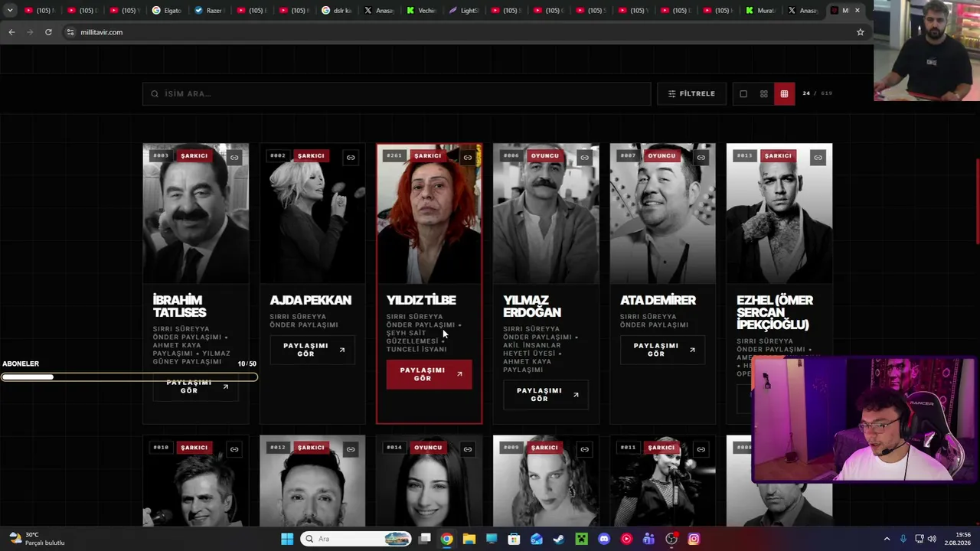Switch to the Vechin browser tab
Viewport: 980px width, 551px height.
[422, 11]
